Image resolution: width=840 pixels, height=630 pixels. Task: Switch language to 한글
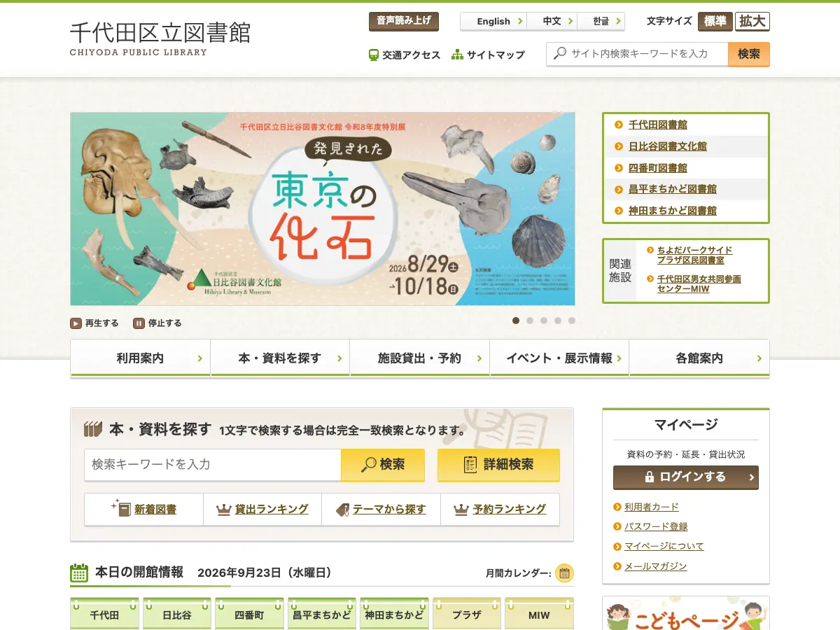pos(601,22)
